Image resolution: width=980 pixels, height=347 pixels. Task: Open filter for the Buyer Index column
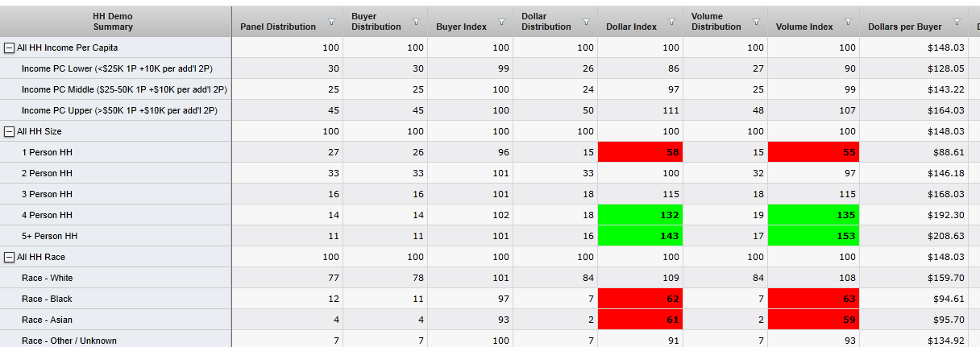501,22
